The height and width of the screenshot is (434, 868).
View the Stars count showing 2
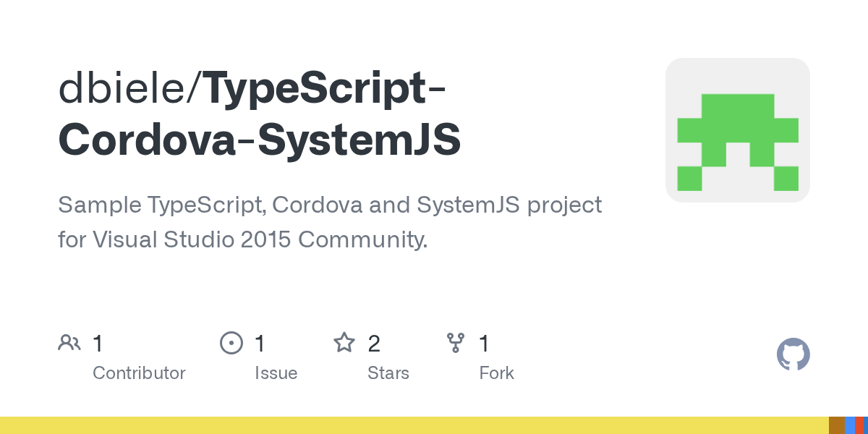point(374,344)
